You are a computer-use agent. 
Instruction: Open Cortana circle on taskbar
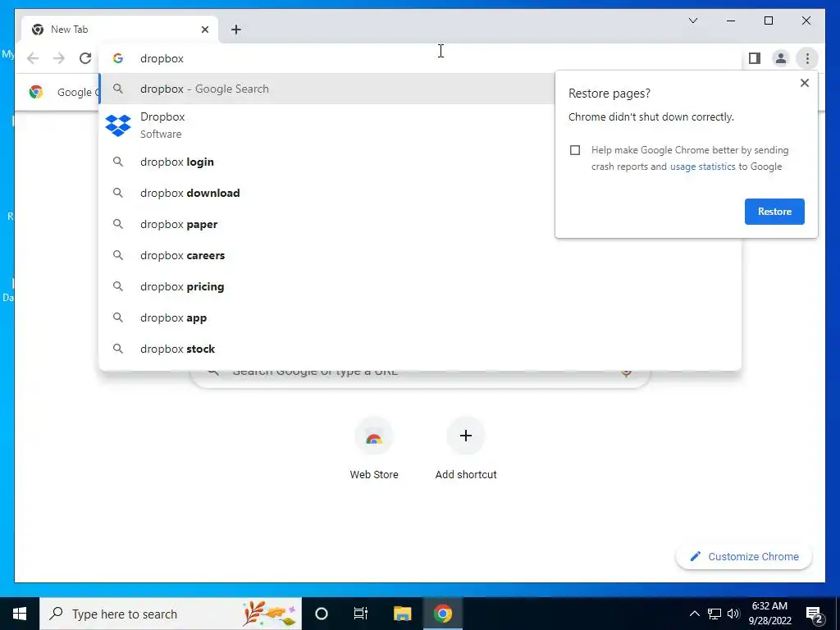point(322,614)
